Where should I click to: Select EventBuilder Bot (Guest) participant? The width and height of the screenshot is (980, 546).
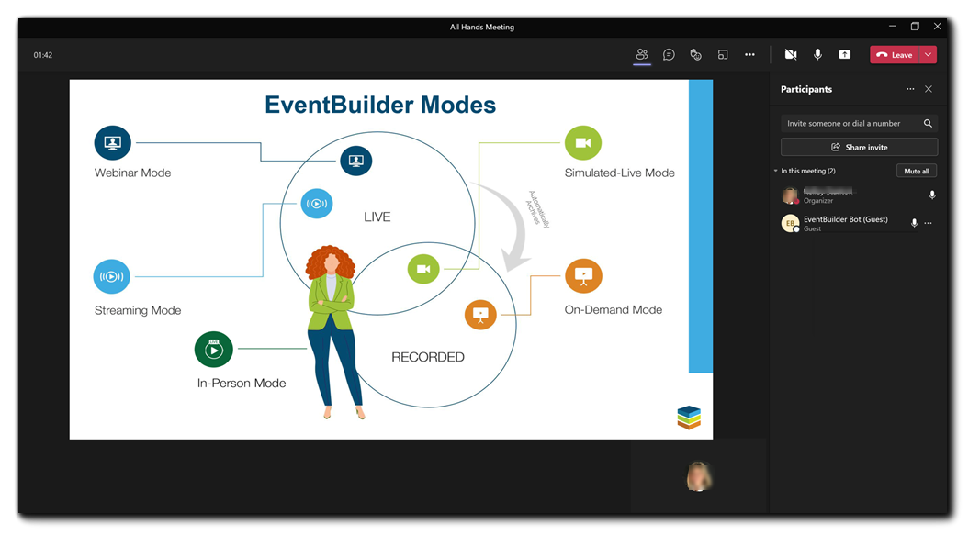859,223
